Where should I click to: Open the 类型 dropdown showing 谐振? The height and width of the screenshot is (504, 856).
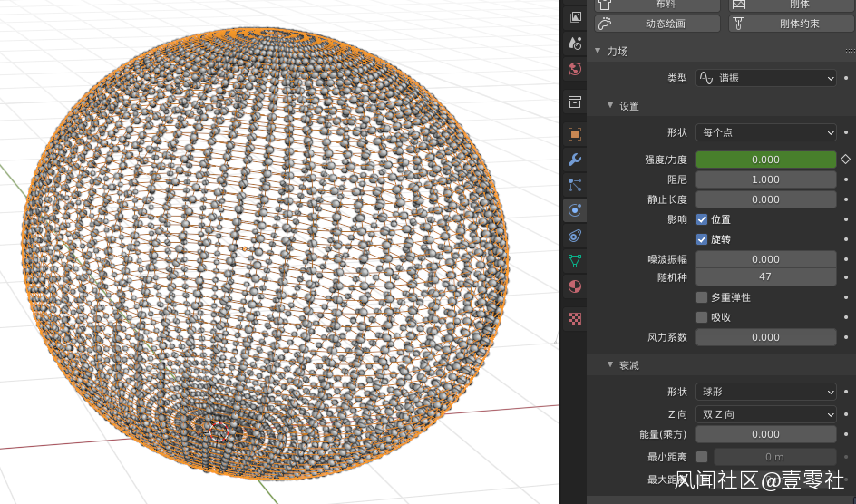click(765, 78)
